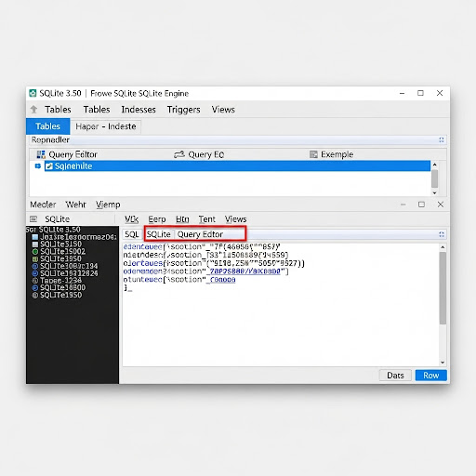Click the green circle icon of SQLite15002

click(35, 252)
